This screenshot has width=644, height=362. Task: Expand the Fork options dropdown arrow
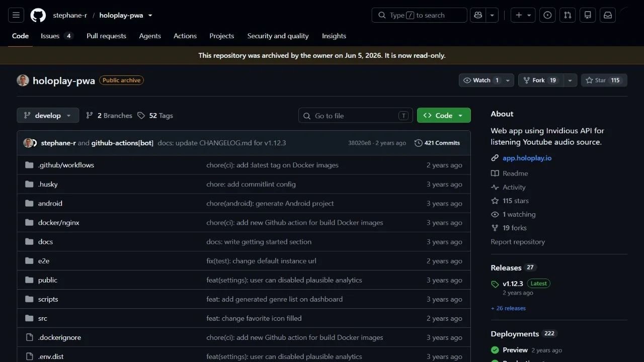pyautogui.click(x=570, y=80)
